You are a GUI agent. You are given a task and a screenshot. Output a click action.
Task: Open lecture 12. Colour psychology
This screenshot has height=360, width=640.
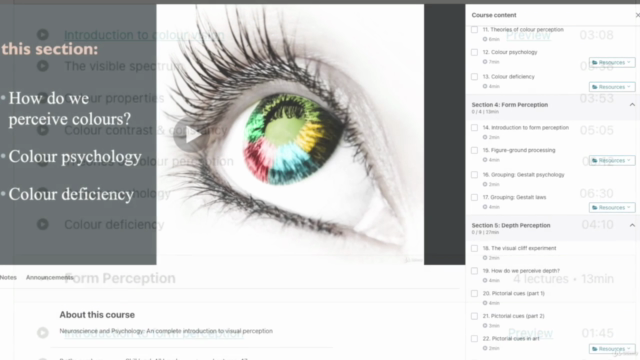[x=510, y=52]
